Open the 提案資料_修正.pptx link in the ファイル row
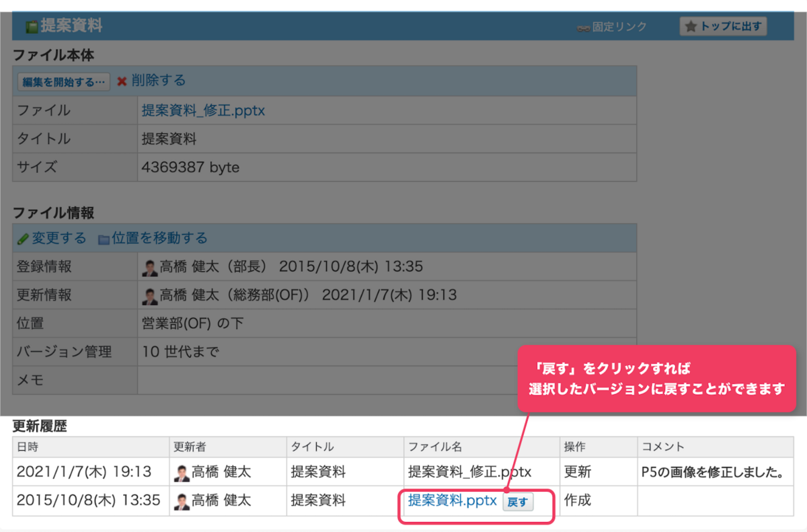 coord(203,111)
